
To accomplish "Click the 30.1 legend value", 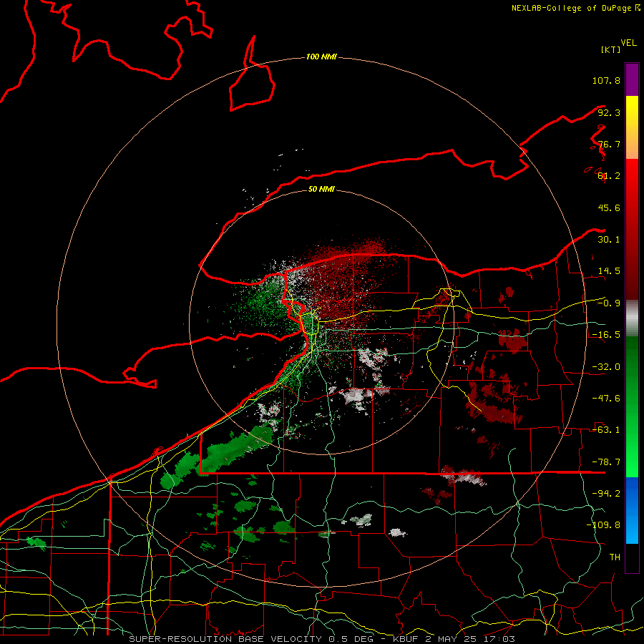I will (609, 240).
